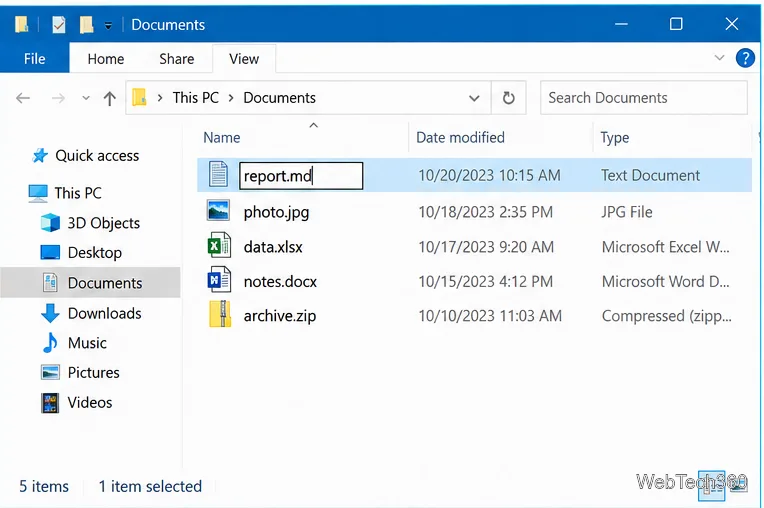The image size is (764, 508).
Task: Open the Customize Quick Access Toolbar dropdown
Action: 108,25
